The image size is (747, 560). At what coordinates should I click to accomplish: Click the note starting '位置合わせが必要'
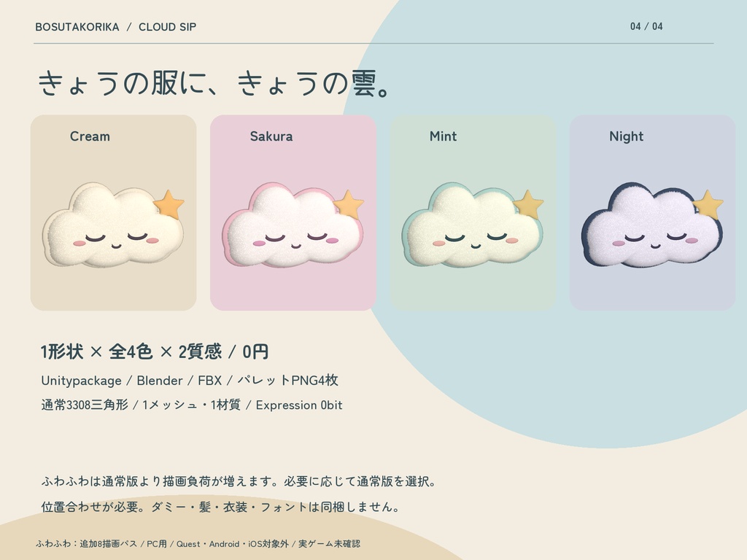coord(220,507)
